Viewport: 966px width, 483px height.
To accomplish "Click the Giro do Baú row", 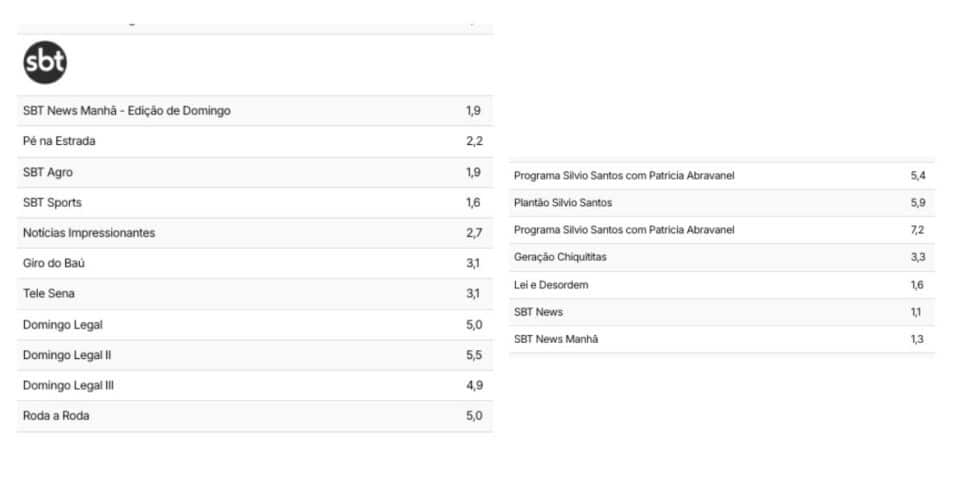I will pyautogui.click(x=255, y=263).
